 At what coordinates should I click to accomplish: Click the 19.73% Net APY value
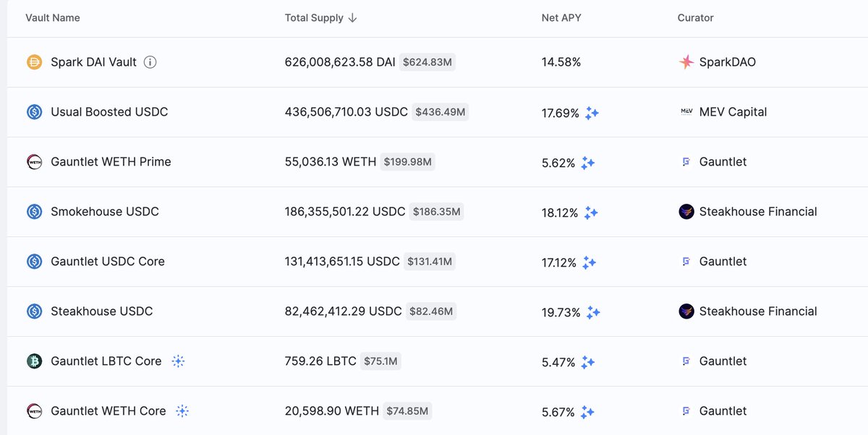pyautogui.click(x=561, y=312)
